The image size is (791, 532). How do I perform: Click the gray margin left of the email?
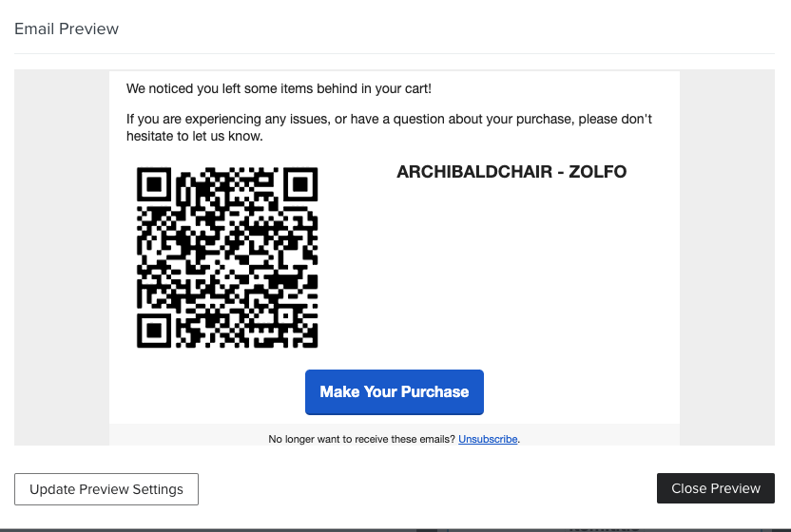click(x=62, y=257)
